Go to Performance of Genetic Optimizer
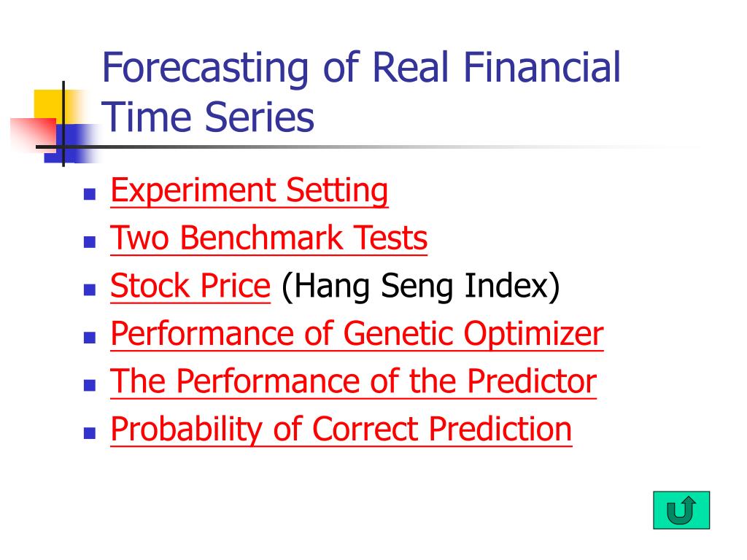This screenshot has width=747, height=560. (357, 334)
